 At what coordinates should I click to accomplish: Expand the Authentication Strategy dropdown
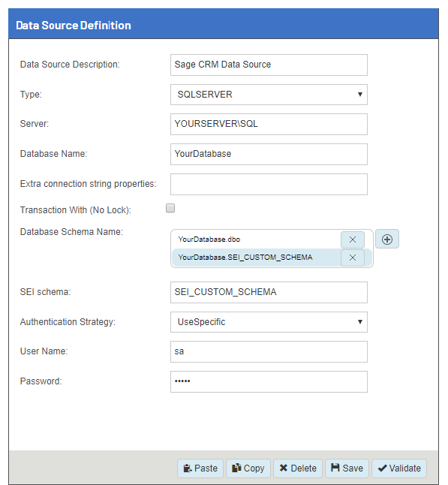coord(269,322)
